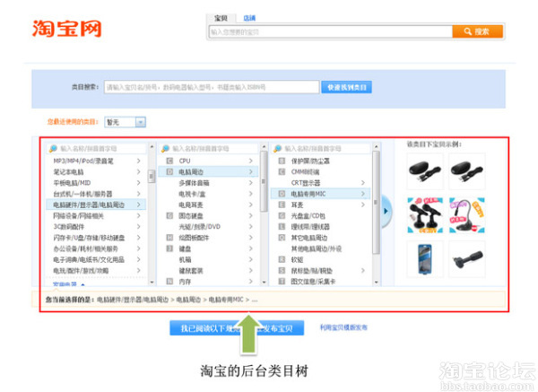Click the third column's scrollbar thumb
Image resolution: width=538 pixels, height=392 pixels.
coord(376,203)
